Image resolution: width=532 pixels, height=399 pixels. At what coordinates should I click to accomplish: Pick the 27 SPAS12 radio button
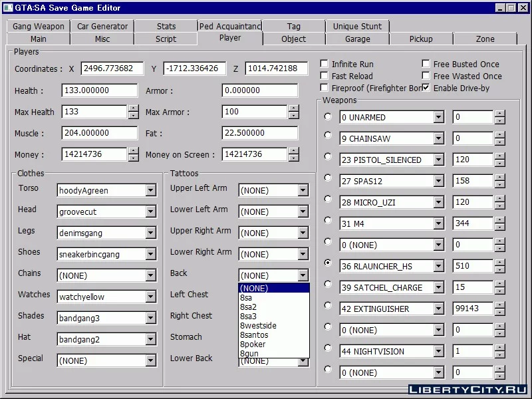pos(328,178)
